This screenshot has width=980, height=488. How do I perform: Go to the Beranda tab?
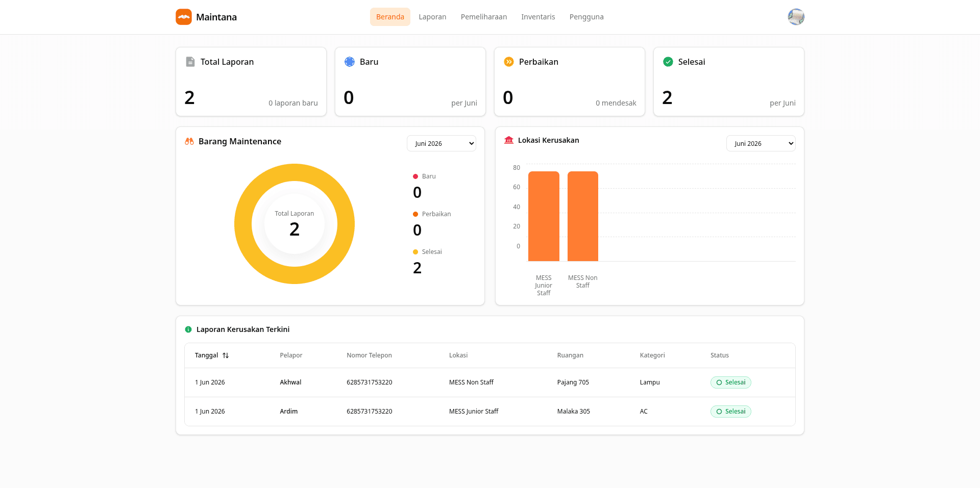(x=390, y=17)
